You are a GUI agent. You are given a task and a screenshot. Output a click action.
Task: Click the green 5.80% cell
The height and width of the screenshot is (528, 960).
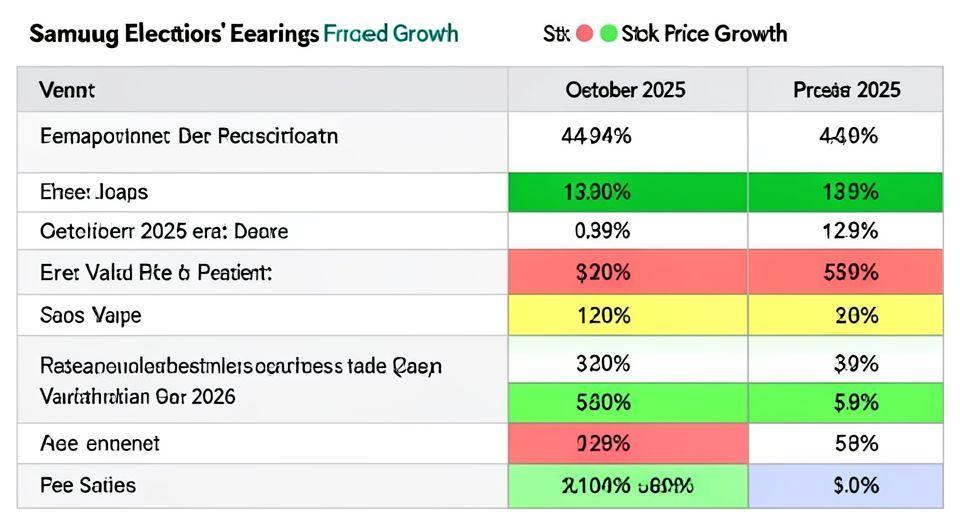click(625, 403)
